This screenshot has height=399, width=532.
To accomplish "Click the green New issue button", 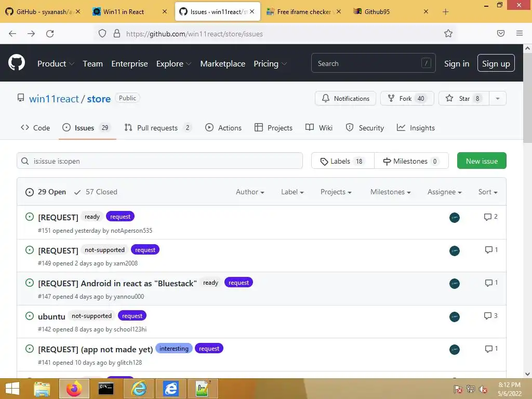I will pyautogui.click(x=482, y=161).
